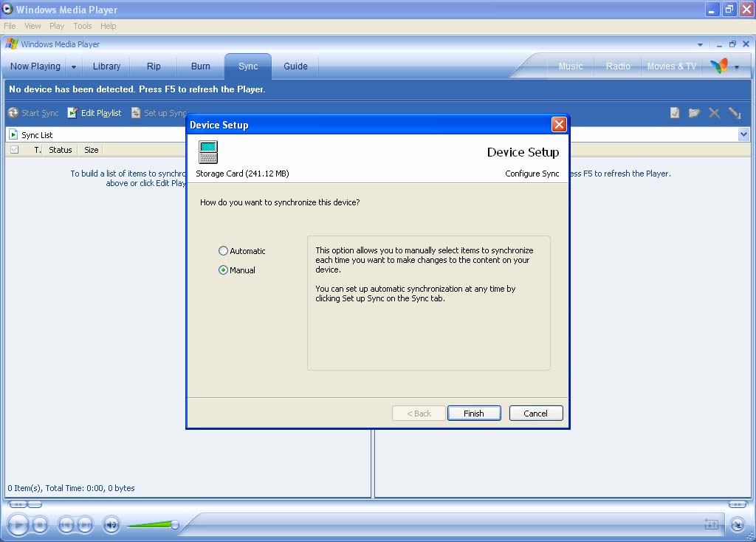
Task: Open the Now Playing dropdown arrow
Action: click(x=74, y=67)
